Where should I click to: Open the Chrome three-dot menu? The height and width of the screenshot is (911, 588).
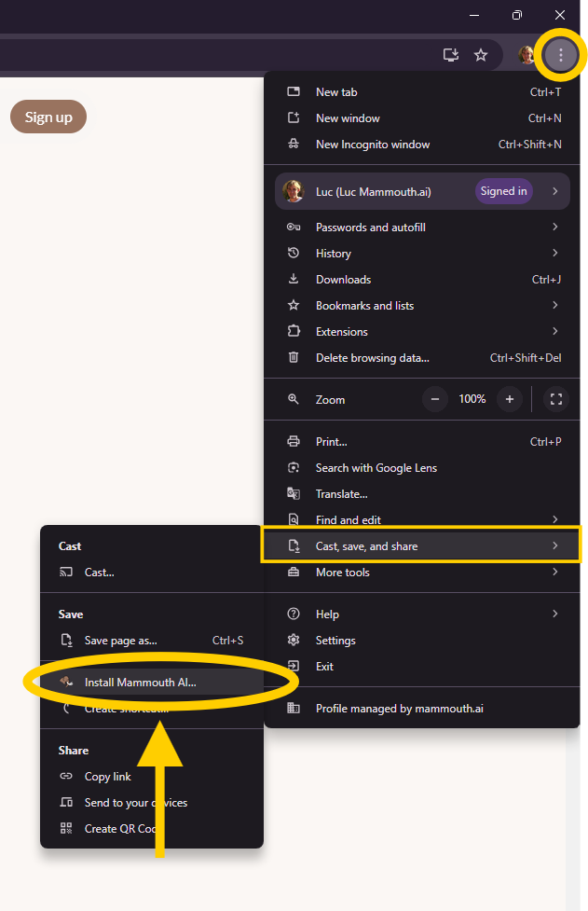click(x=560, y=55)
